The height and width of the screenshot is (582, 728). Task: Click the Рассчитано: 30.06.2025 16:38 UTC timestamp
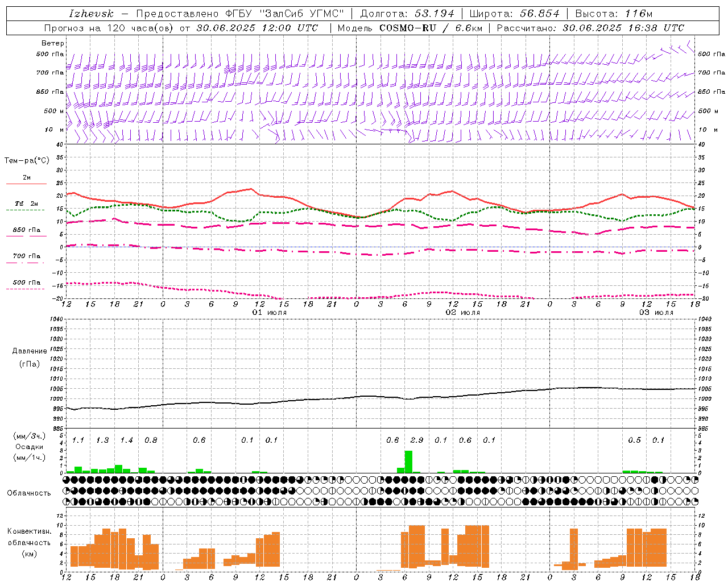click(590, 28)
